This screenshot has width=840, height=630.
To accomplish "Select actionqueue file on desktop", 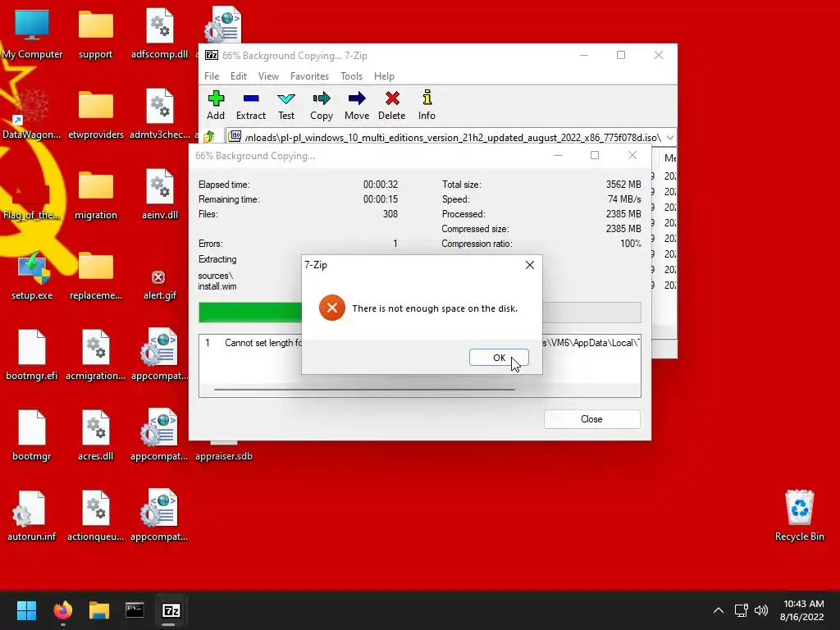I will 95,517.
